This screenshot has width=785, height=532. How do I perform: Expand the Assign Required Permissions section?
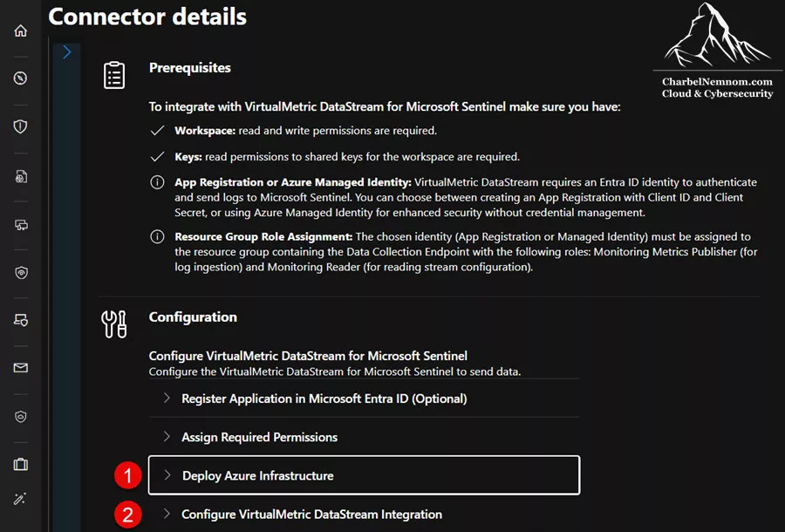[364, 437]
